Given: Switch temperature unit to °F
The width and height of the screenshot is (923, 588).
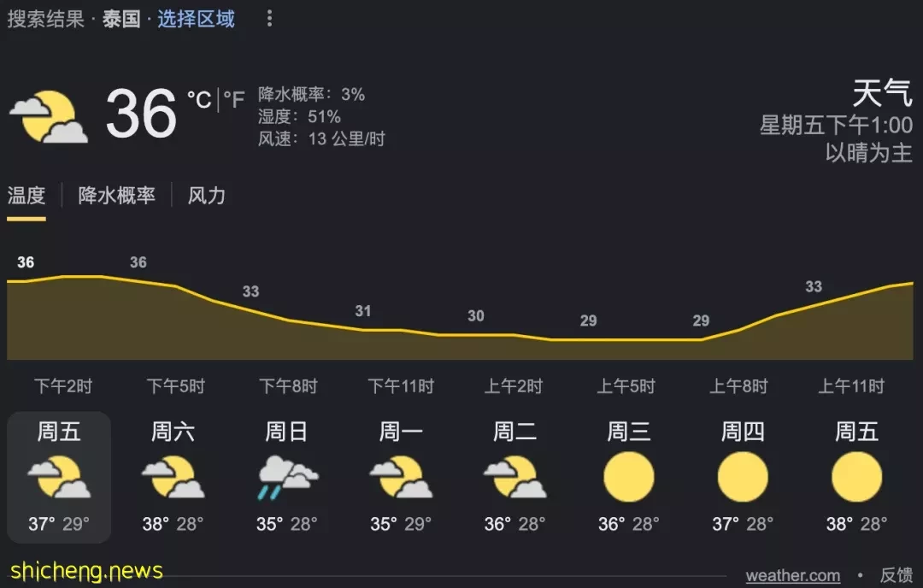Looking at the screenshot, I should pyautogui.click(x=233, y=99).
